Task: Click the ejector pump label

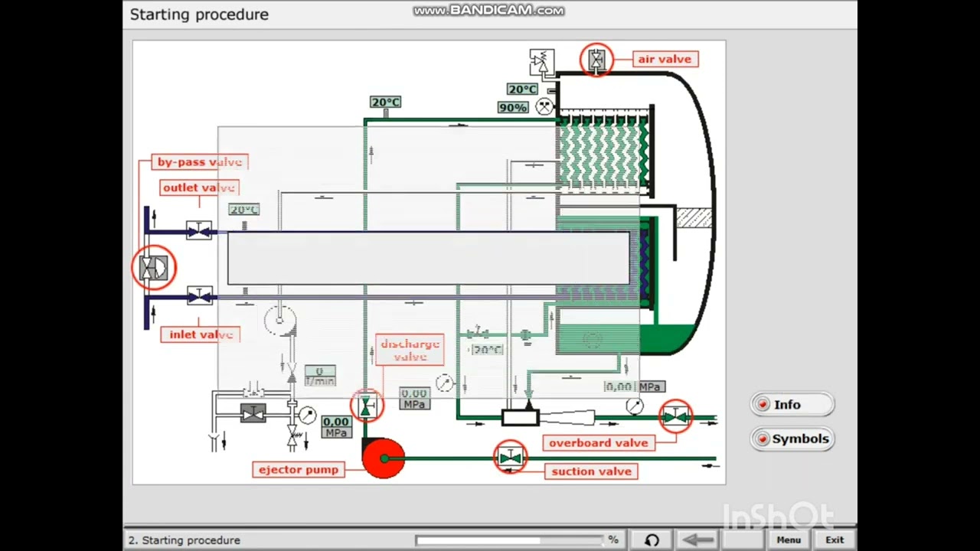Action: point(298,470)
